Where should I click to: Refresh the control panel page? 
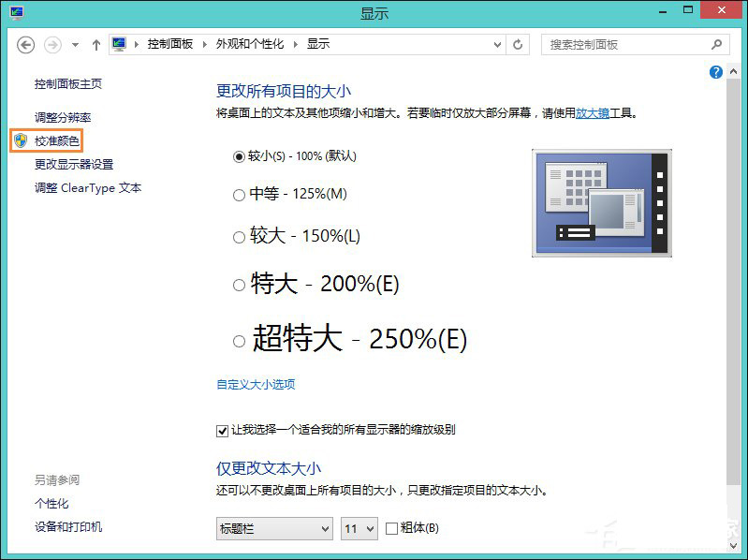pyautogui.click(x=519, y=44)
